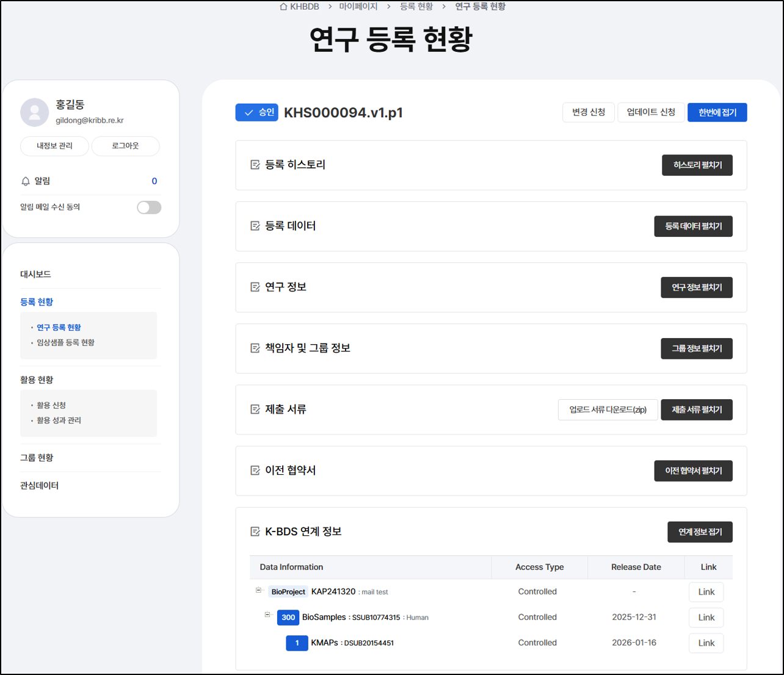Expand the 등록 히스토리 section via 히스토리 펼치기

point(697,165)
